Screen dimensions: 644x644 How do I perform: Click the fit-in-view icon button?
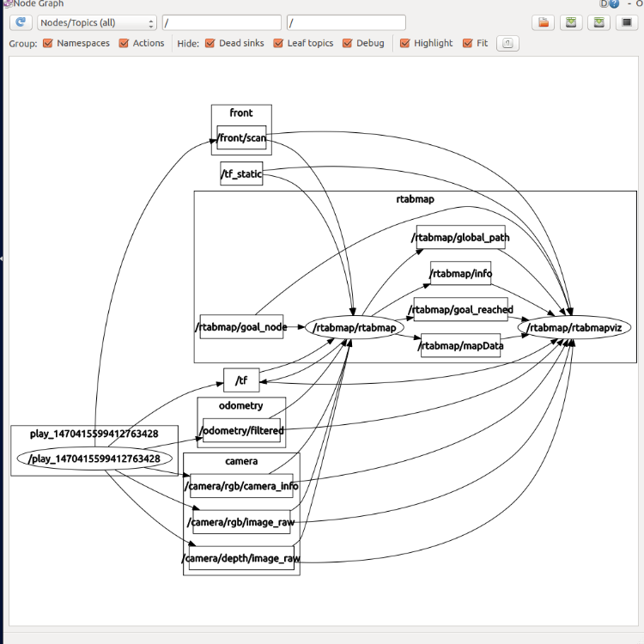(507, 43)
